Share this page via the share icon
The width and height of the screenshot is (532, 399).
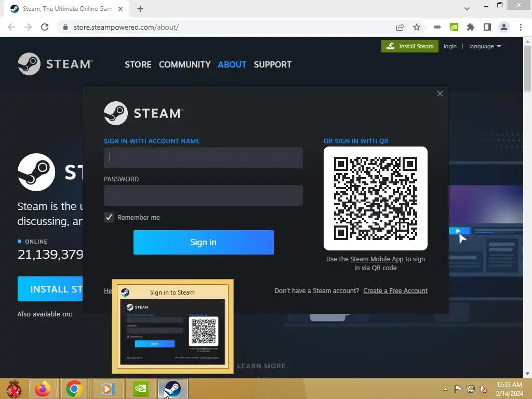coord(400,27)
